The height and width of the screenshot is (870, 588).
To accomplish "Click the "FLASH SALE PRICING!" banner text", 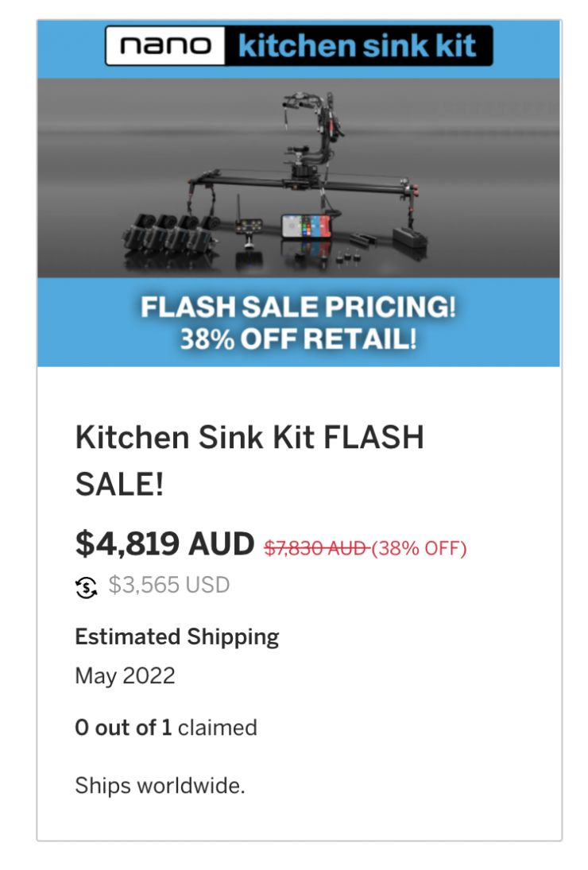I will 298,307.
